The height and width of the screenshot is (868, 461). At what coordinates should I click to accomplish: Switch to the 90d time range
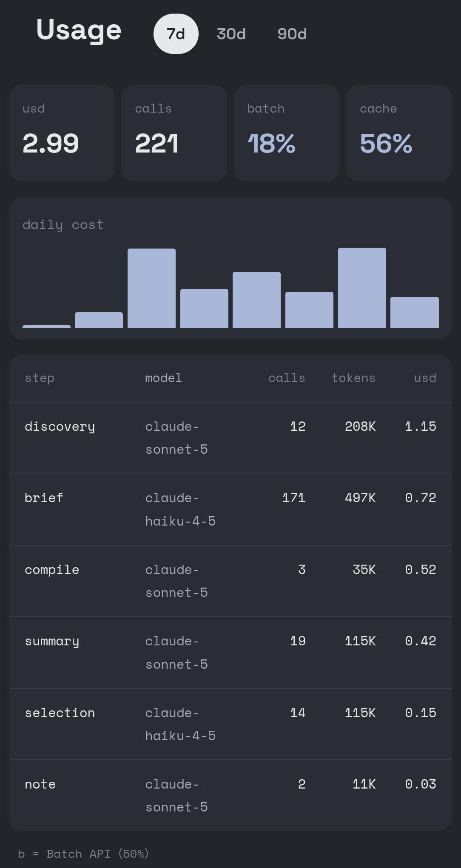pyautogui.click(x=292, y=34)
